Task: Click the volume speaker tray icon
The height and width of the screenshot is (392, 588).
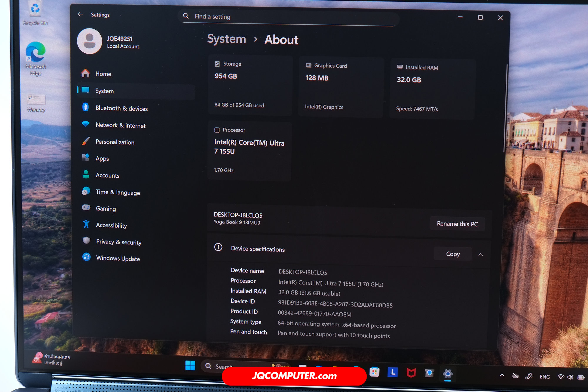Action: click(570, 377)
